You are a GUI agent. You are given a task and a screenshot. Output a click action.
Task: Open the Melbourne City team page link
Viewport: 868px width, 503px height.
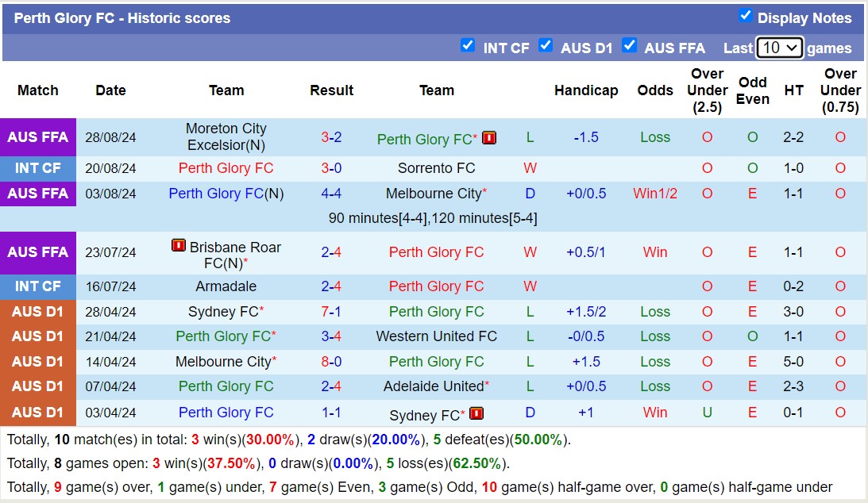[x=433, y=194]
